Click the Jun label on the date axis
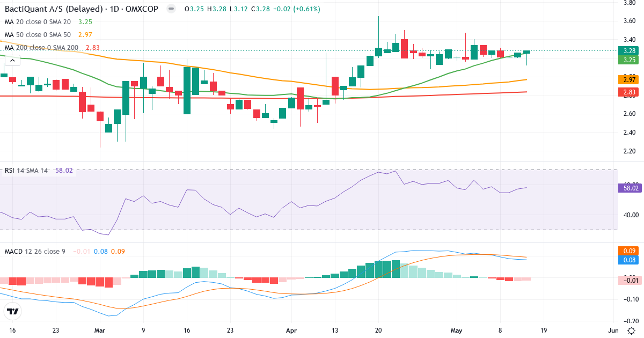 (x=614, y=330)
